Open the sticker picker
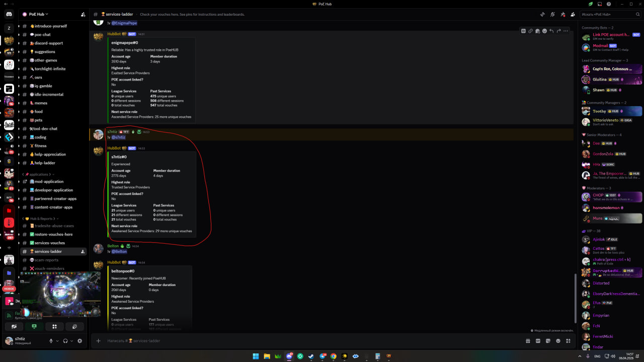Screen dimensions: 644x362 click(x=548, y=341)
